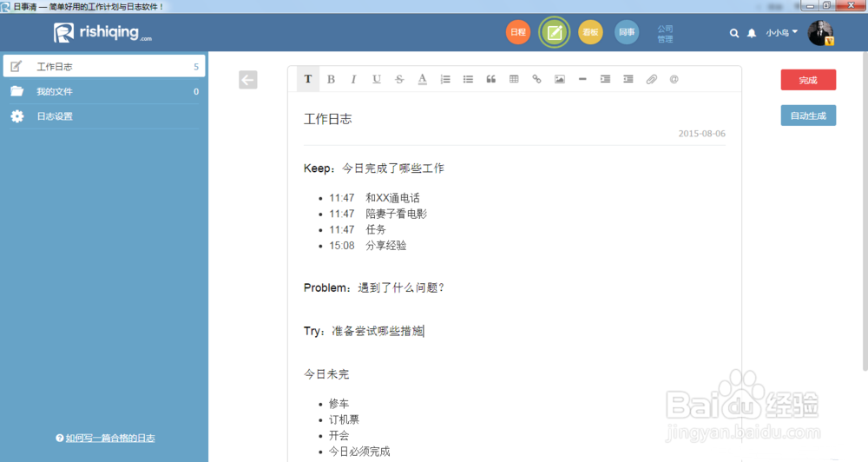Insert a horizontal rule
868x462 pixels.
click(582, 79)
